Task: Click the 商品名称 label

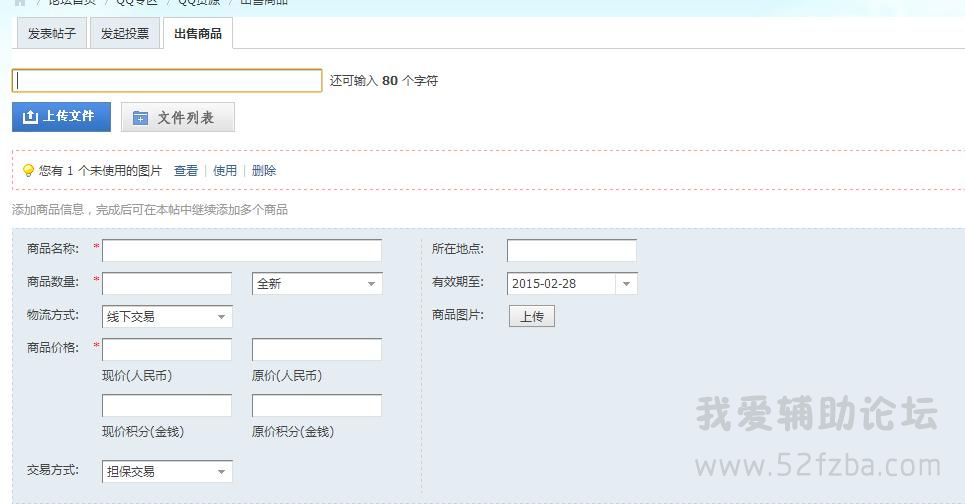Action: click(52, 249)
